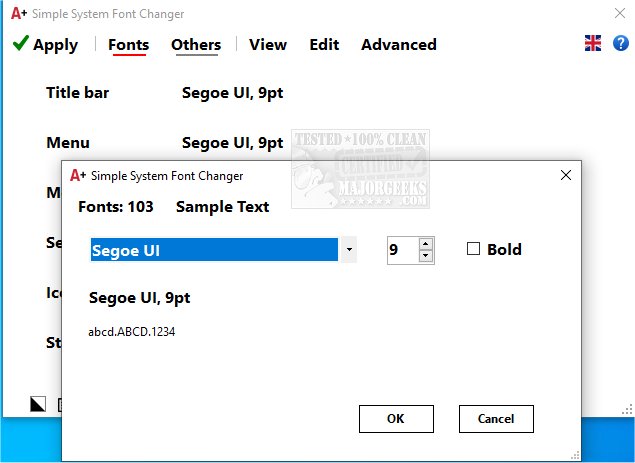Click the A+ app icon in dialog title bar
635x463 pixels.
(77, 175)
